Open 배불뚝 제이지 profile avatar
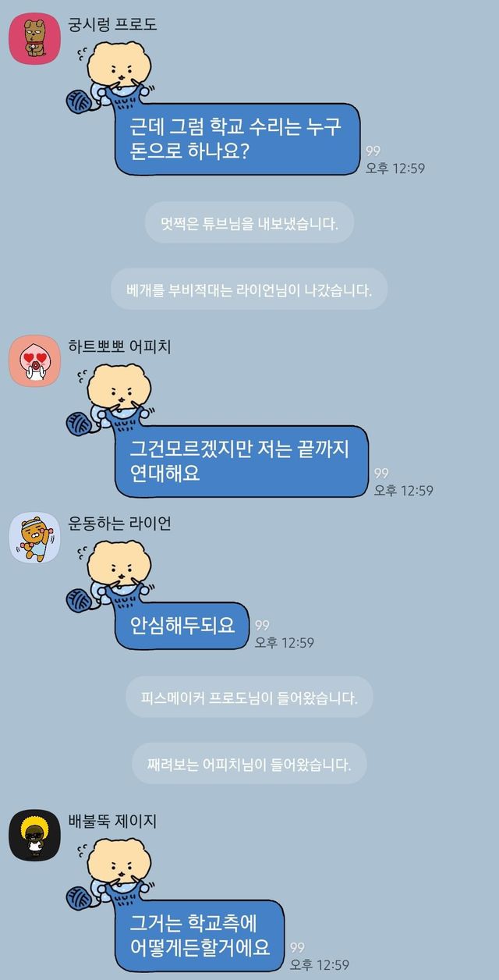This screenshot has width=499, height=980. (34, 835)
